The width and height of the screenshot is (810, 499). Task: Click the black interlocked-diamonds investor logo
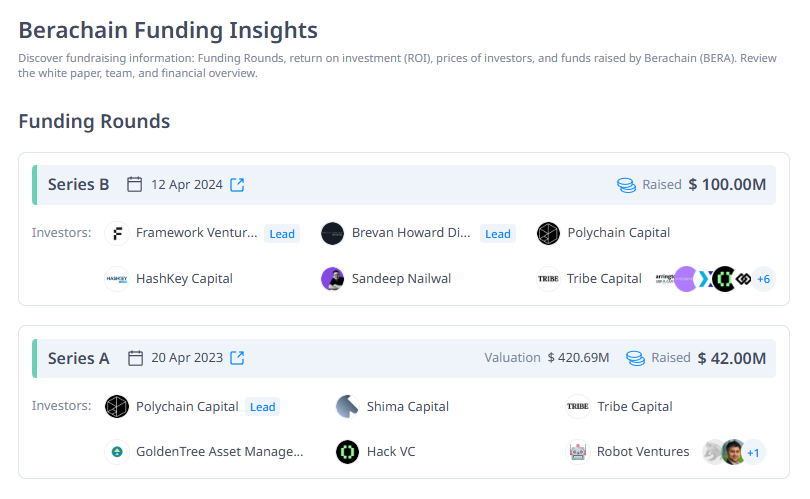point(743,279)
